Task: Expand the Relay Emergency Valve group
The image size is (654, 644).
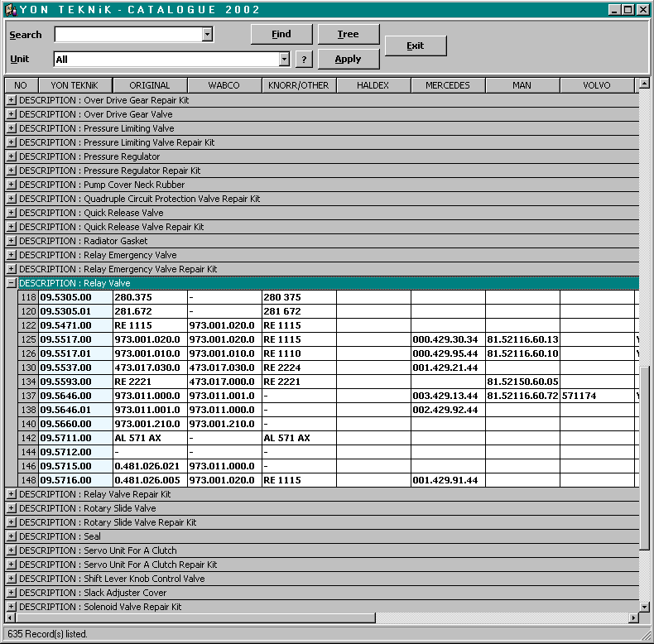Action: coord(12,255)
